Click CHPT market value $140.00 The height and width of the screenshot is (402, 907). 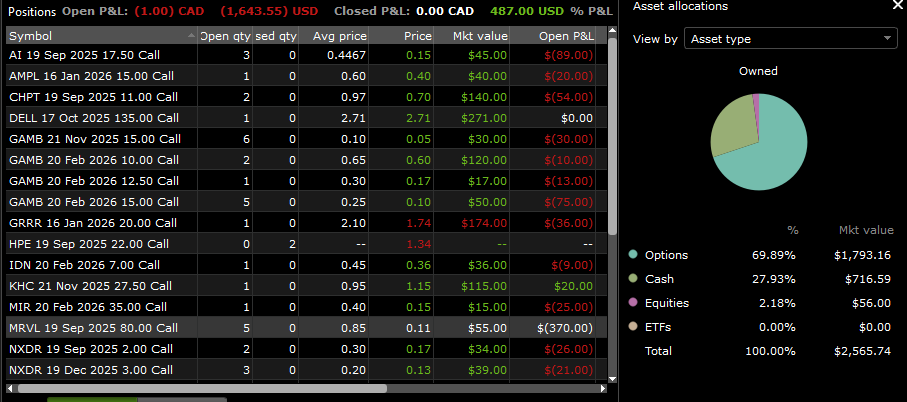point(484,97)
